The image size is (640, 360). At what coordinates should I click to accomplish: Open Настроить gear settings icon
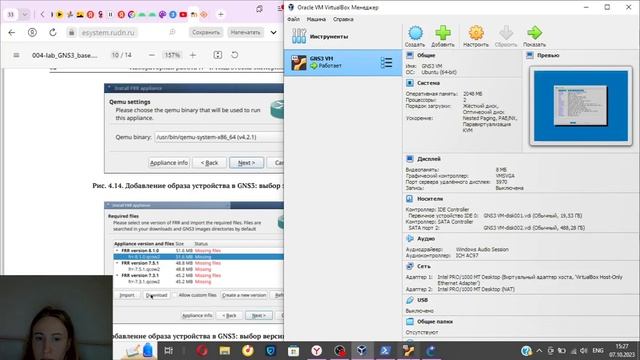tap(476, 36)
